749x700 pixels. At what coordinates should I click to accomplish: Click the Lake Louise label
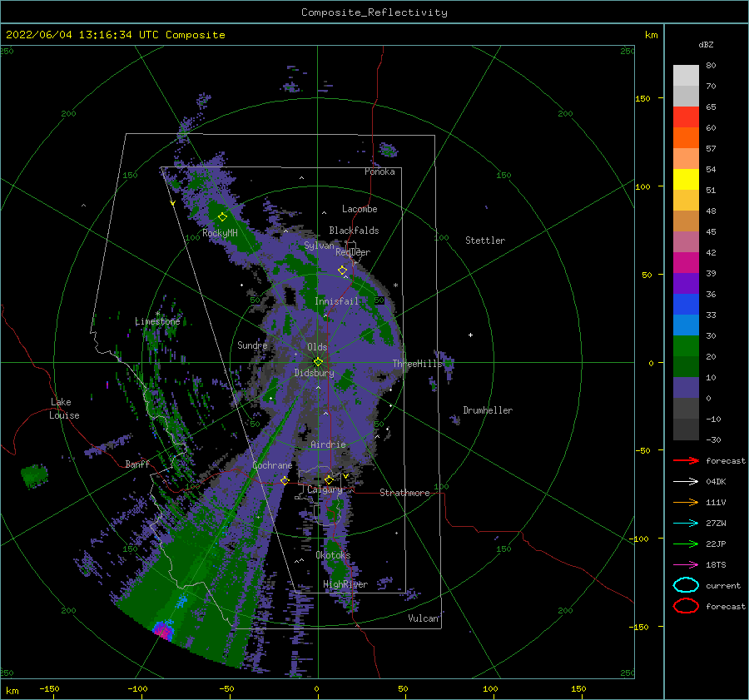[64, 409]
